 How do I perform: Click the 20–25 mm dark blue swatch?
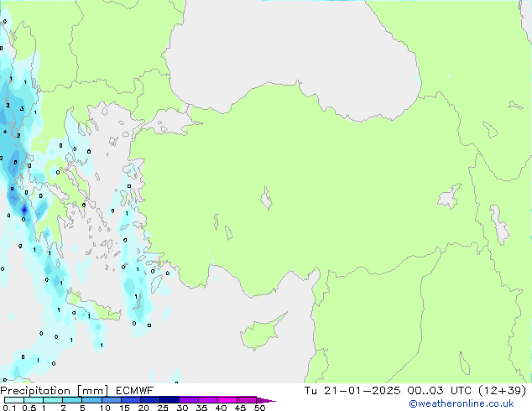[x=149, y=400]
